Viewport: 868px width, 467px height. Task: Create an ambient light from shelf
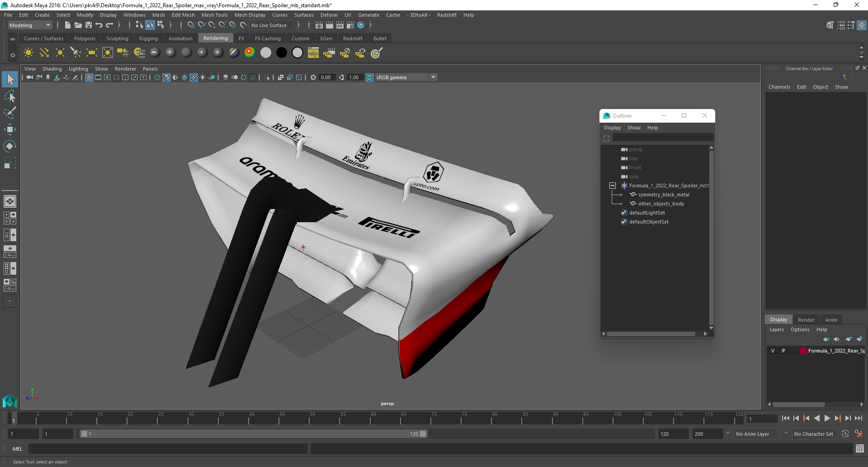tap(28, 53)
